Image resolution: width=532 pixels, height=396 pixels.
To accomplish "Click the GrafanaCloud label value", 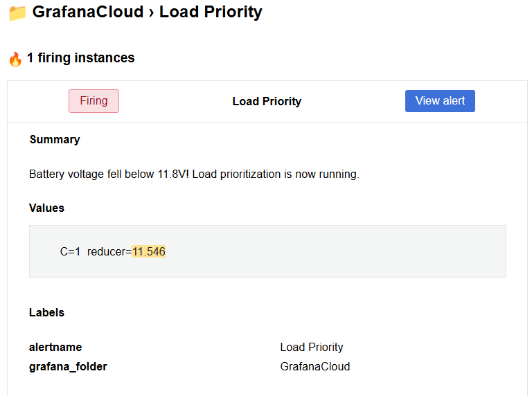I will pos(315,366).
